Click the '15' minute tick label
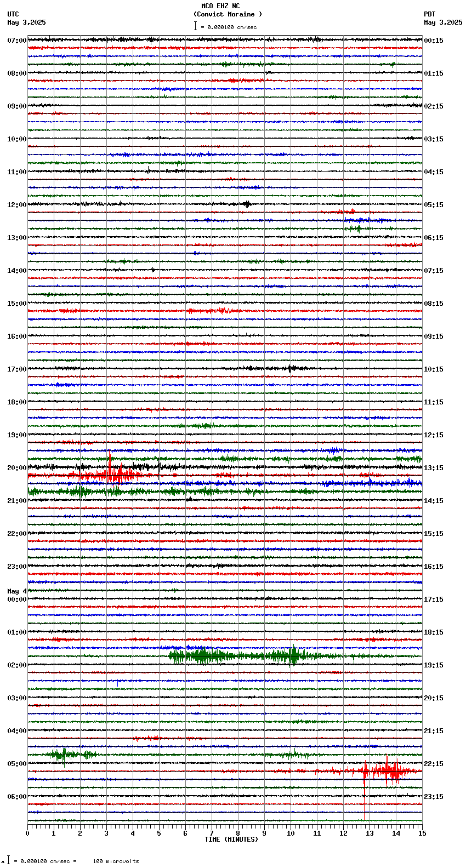 [422, 833]
